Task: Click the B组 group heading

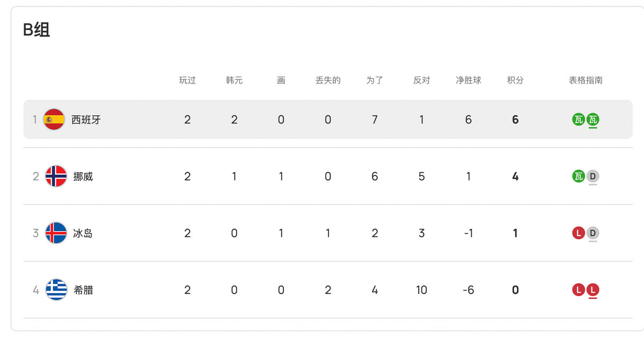Action: (36, 30)
